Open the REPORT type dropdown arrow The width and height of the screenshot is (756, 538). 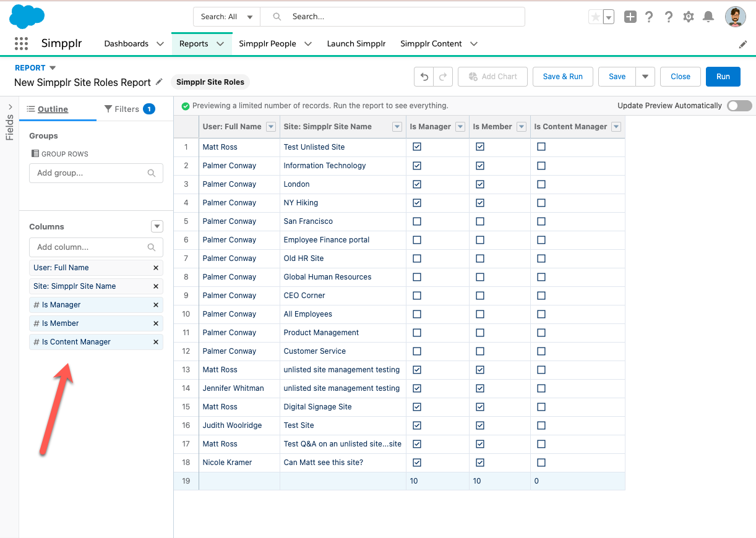(53, 68)
